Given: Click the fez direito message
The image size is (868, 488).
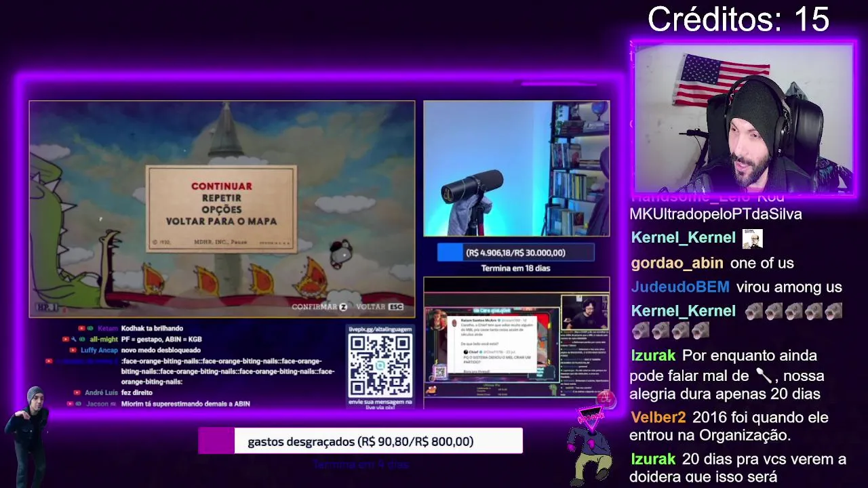Looking at the screenshot, I should tap(137, 392).
